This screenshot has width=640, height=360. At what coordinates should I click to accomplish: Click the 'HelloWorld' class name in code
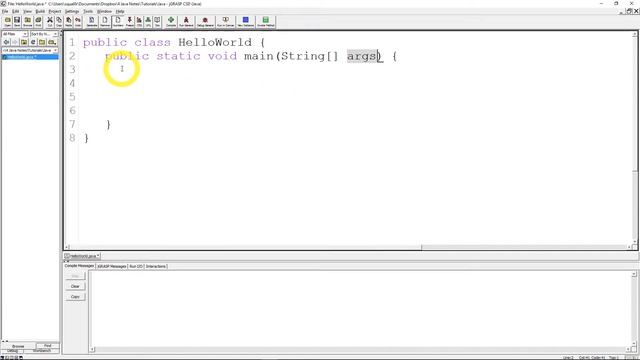coord(215,42)
